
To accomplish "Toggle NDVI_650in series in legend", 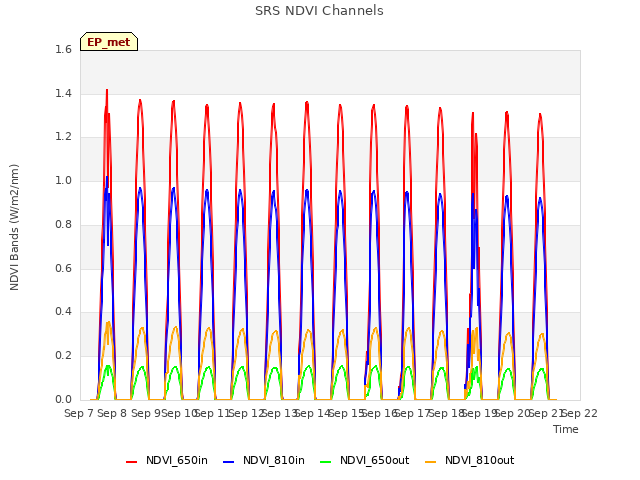I will pos(167,461).
